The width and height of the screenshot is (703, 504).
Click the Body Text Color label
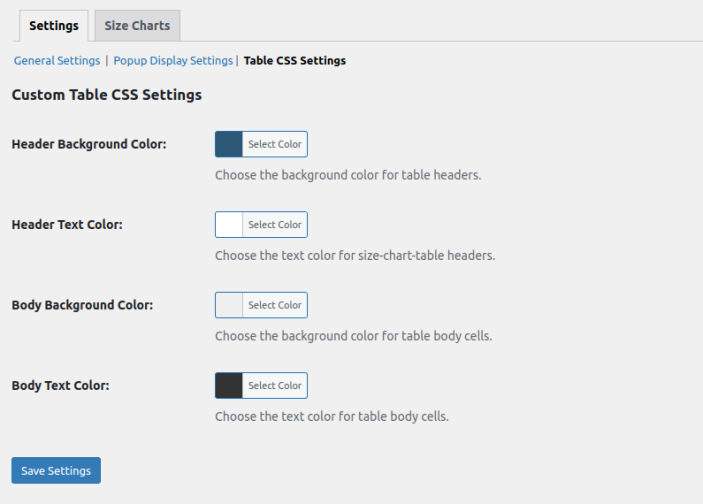point(60,385)
